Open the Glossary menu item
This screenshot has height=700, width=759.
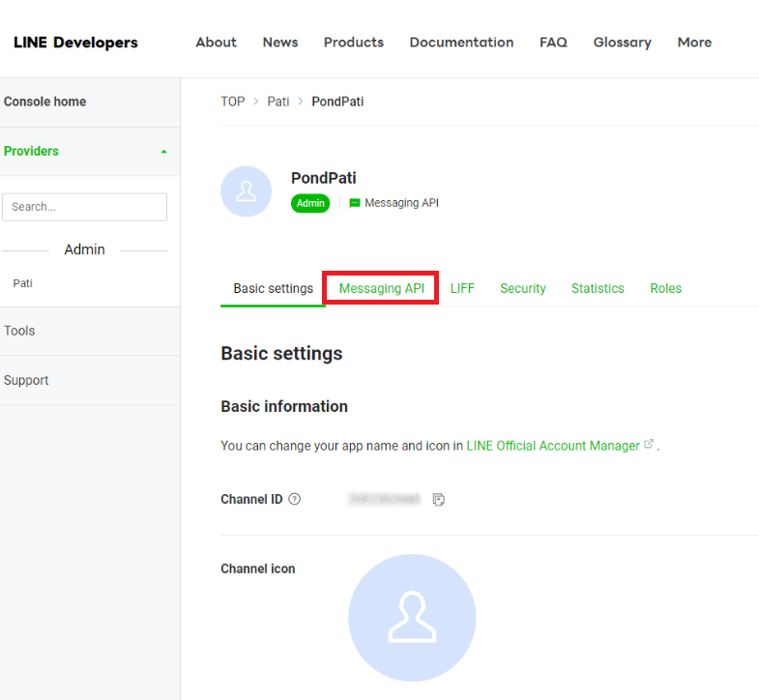[x=622, y=43]
